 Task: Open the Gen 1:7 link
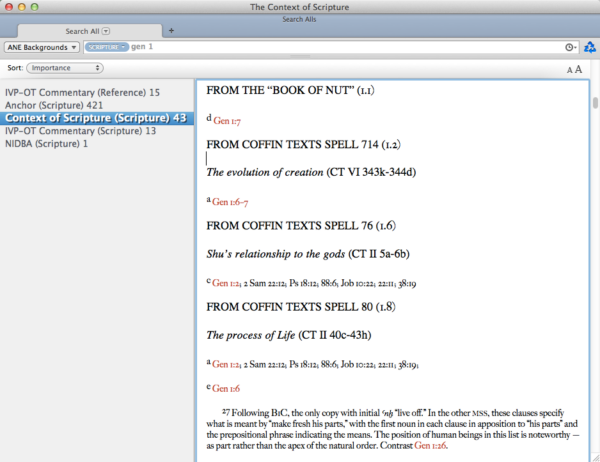coord(227,120)
